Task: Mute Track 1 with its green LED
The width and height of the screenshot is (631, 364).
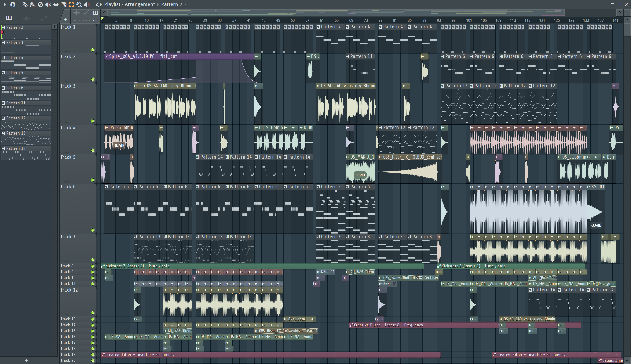Action: point(93,50)
